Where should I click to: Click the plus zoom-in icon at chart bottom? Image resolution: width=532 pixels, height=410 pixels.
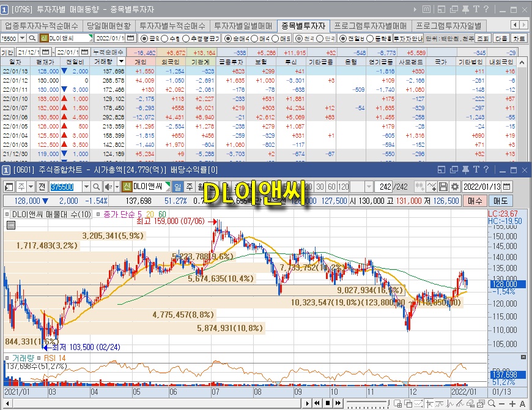click(x=512, y=403)
